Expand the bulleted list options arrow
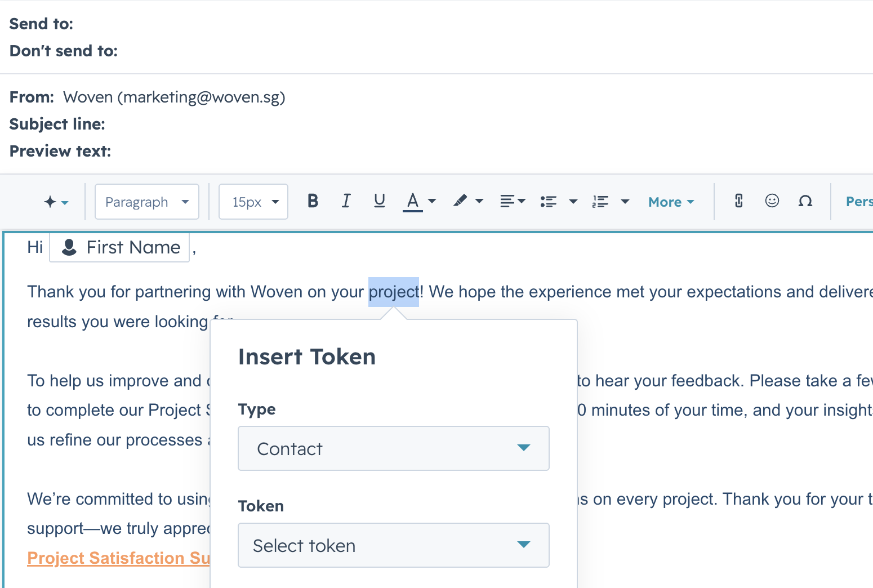873x588 pixels. click(573, 201)
